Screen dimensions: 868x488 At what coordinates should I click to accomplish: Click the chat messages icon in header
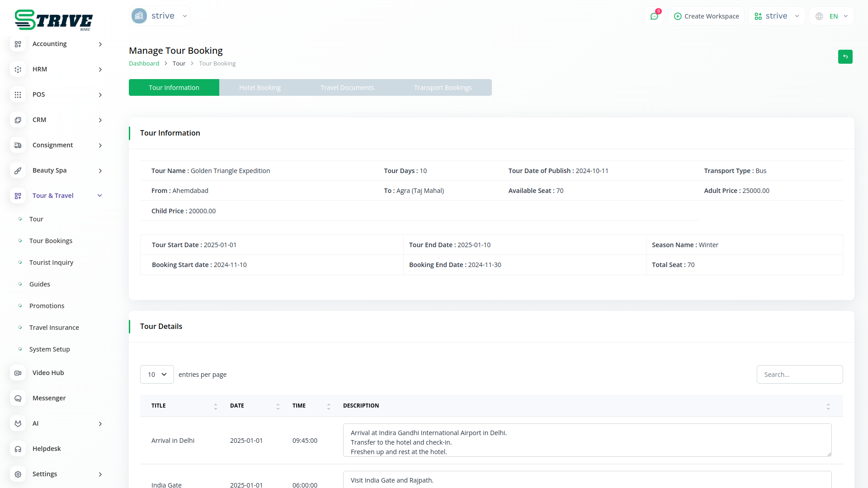click(654, 16)
